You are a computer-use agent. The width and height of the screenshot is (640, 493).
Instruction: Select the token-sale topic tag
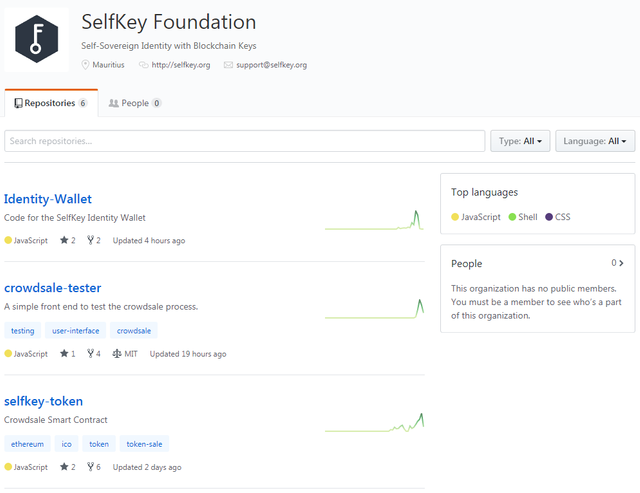[x=144, y=444]
